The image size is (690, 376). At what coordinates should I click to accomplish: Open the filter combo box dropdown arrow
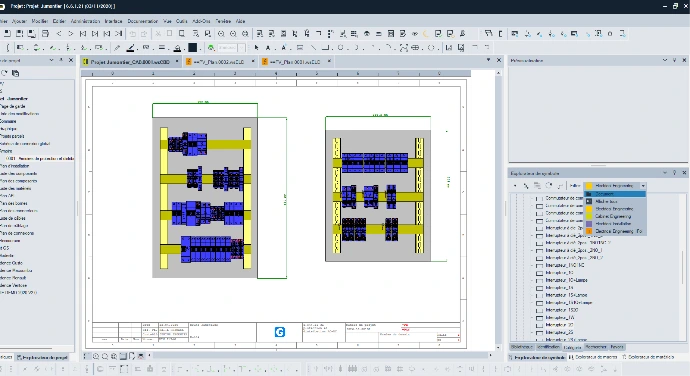(643, 186)
